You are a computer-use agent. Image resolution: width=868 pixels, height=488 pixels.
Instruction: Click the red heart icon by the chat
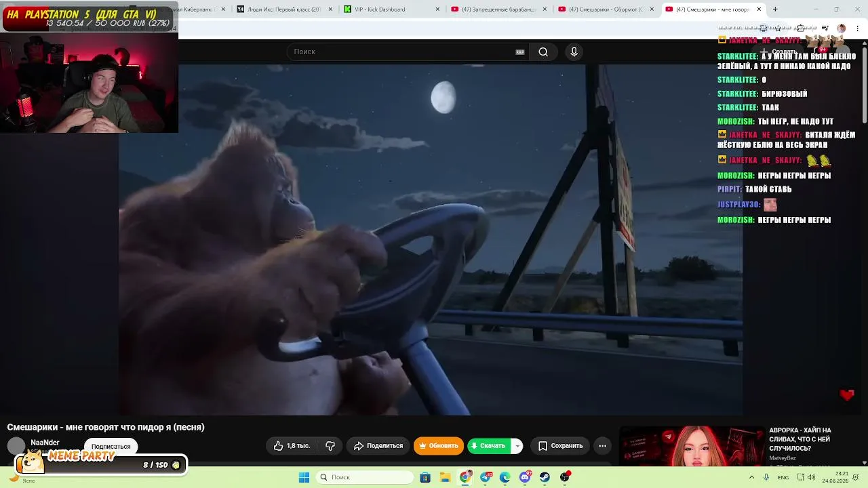point(847,394)
